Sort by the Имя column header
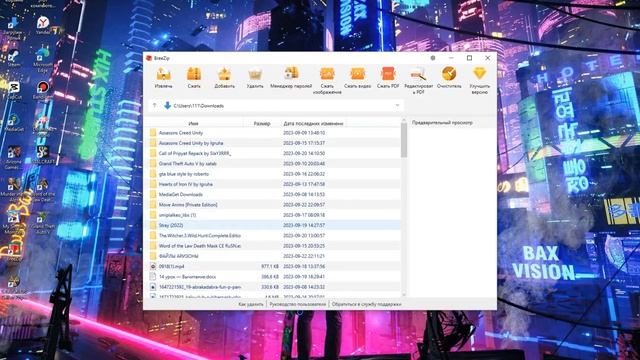The image size is (640, 360). [193, 123]
